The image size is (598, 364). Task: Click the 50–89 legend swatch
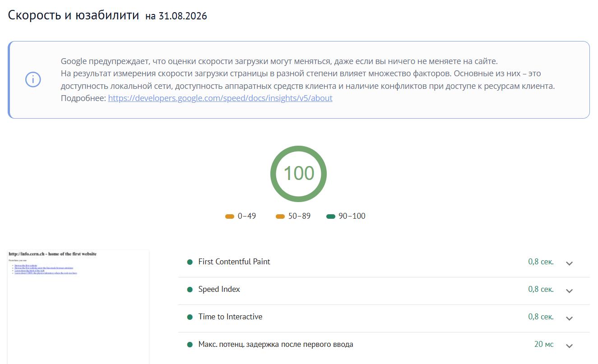[280, 217]
